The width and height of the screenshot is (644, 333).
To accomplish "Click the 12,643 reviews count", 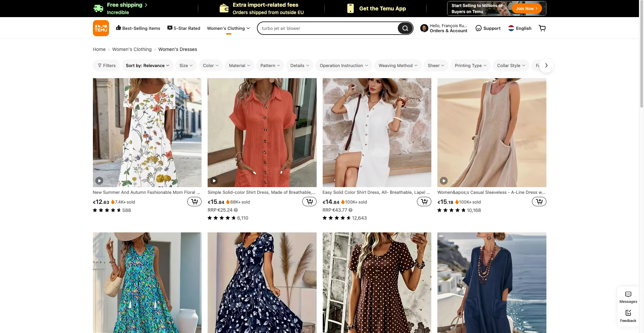I will pyautogui.click(x=359, y=218).
